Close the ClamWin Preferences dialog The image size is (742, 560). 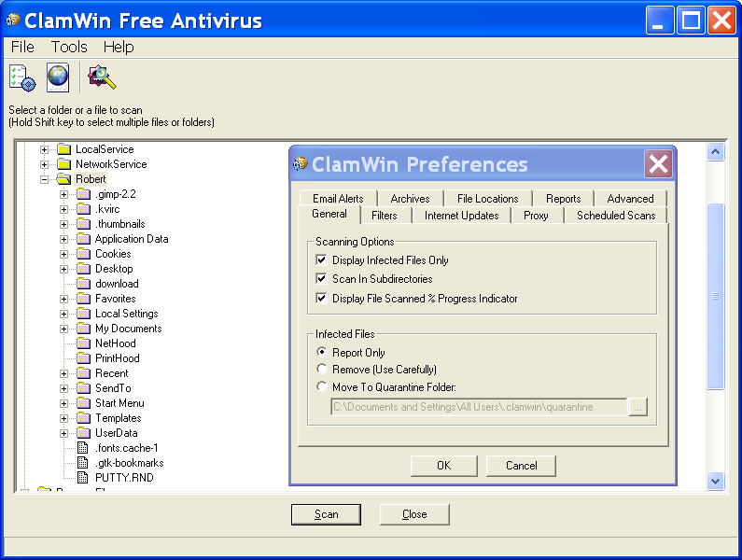[x=658, y=164]
